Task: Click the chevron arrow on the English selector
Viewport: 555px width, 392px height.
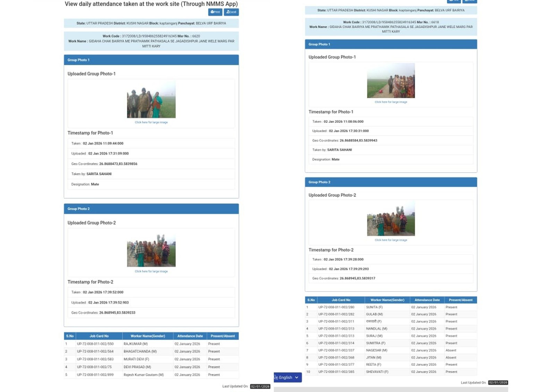Action: point(297,377)
